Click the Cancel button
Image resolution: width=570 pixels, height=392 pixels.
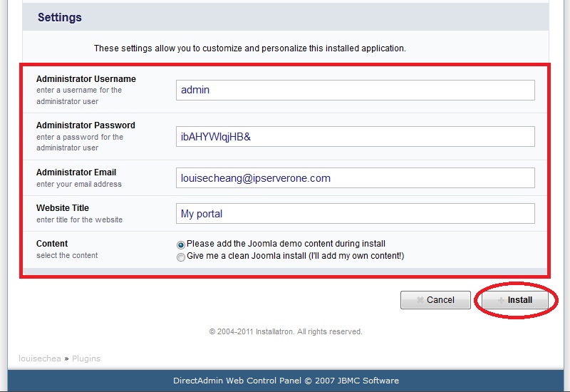435,300
